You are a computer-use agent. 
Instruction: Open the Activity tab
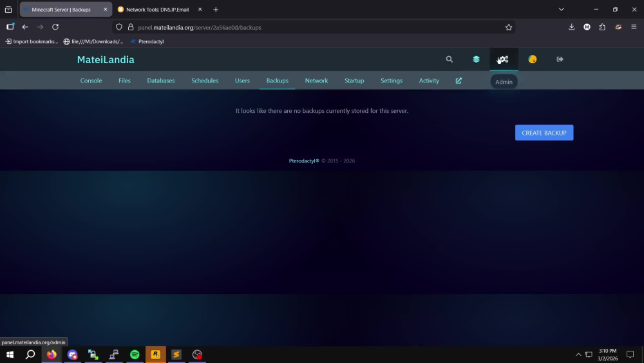(x=429, y=81)
